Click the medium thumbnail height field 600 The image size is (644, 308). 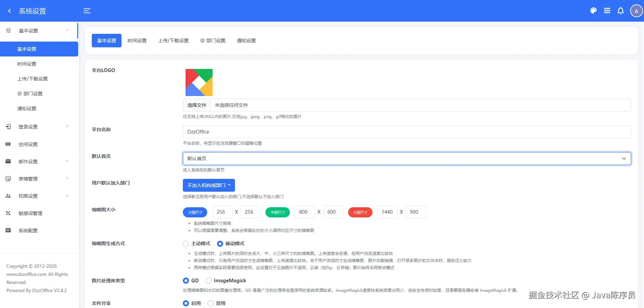click(333, 212)
